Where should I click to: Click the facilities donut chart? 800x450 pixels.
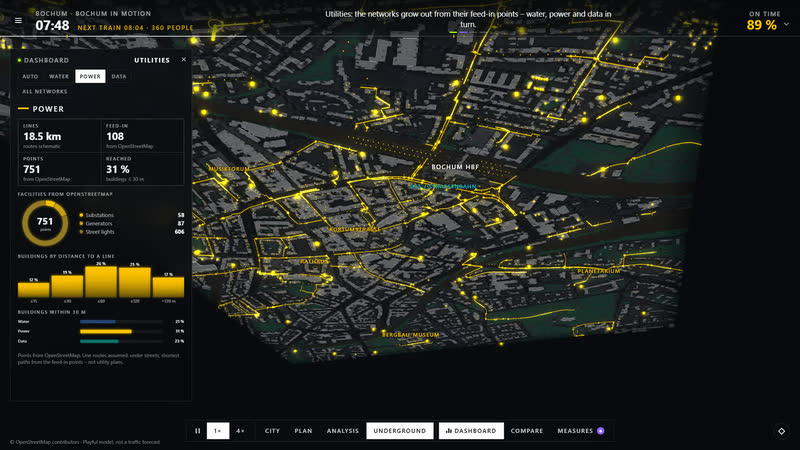[45, 223]
